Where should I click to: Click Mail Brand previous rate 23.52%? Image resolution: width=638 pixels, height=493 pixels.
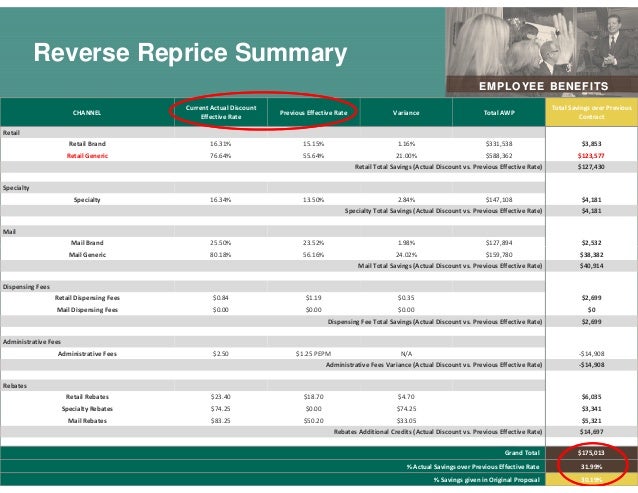coord(313,243)
